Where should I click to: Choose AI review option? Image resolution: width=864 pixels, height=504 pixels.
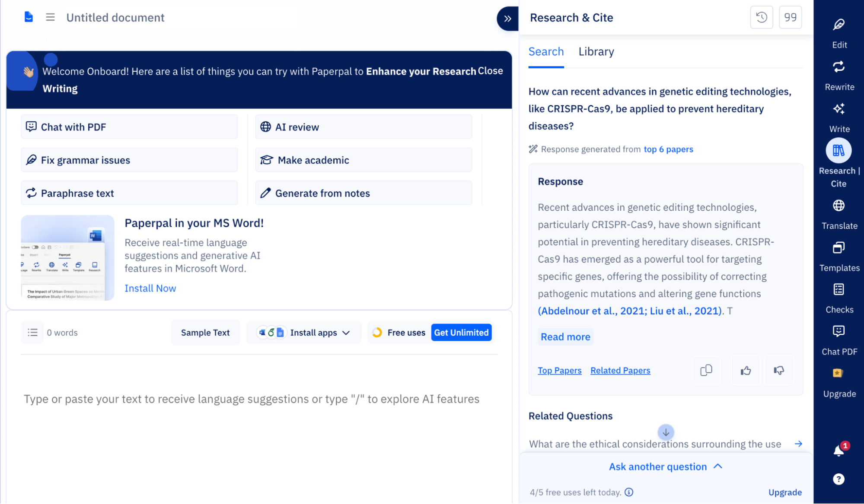363,127
